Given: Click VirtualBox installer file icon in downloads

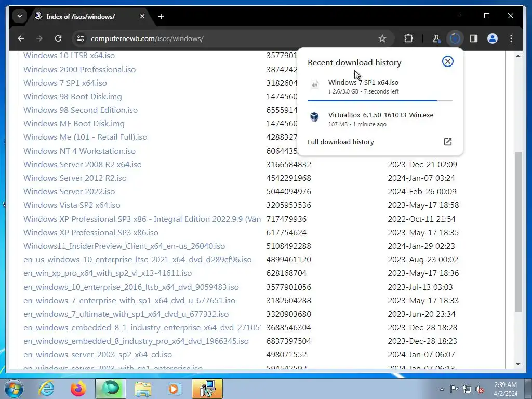Looking at the screenshot, I should click(x=314, y=117).
